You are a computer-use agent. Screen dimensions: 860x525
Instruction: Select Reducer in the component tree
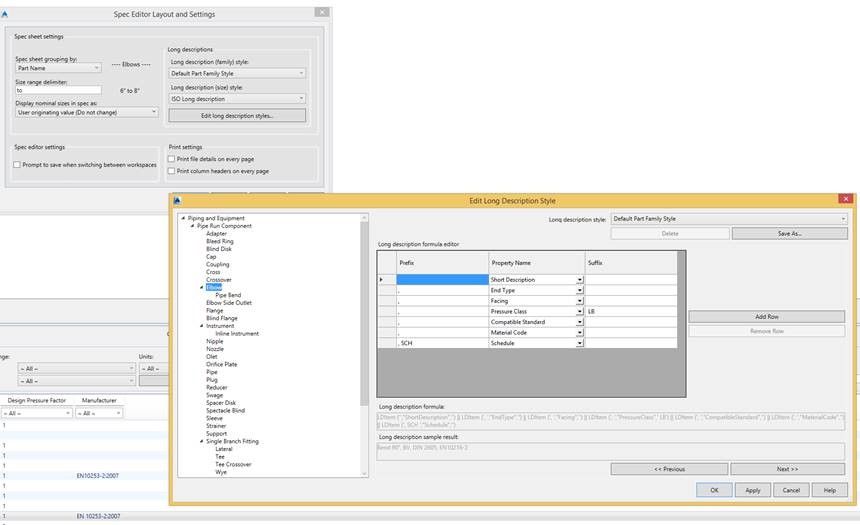pos(216,387)
